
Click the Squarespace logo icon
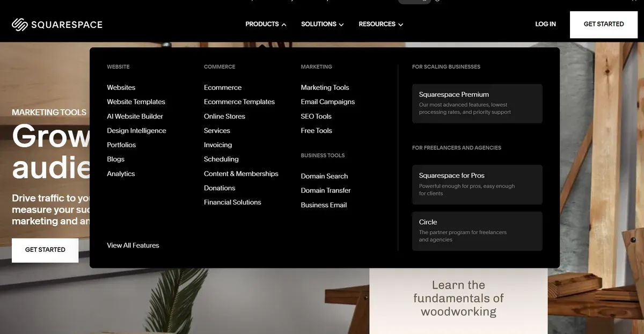click(20, 24)
